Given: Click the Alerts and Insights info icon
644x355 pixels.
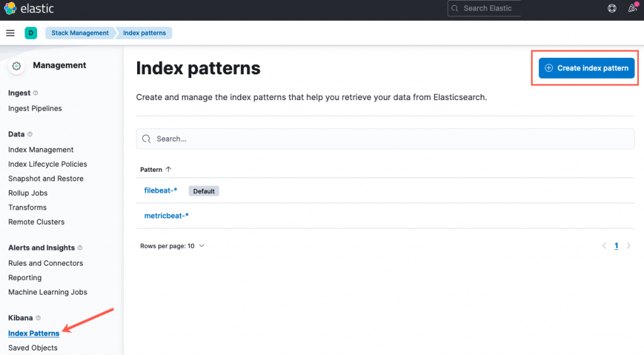Looking at the screenshot, I should tap(80, 248).
